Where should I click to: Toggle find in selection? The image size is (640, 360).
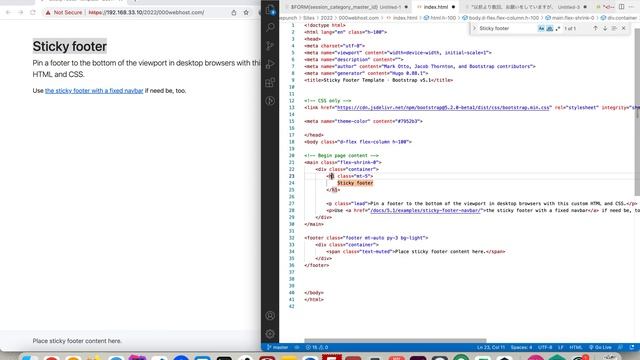[x=614, y=29]
